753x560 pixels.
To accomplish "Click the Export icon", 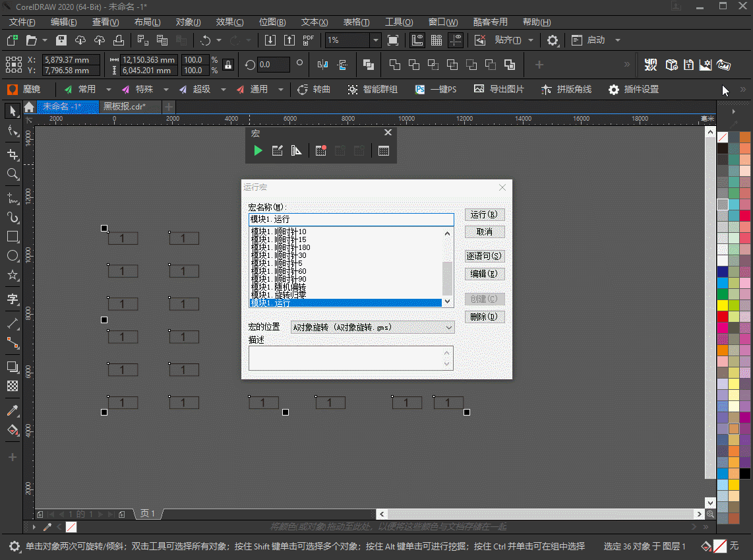I will tap(289, 40).
